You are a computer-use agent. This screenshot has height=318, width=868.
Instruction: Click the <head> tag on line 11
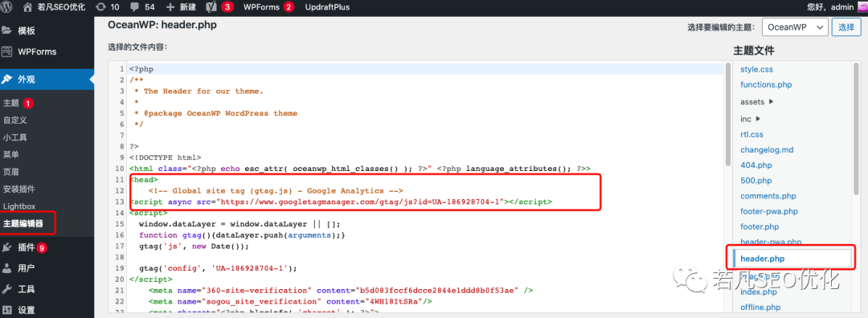coord(144,180)
